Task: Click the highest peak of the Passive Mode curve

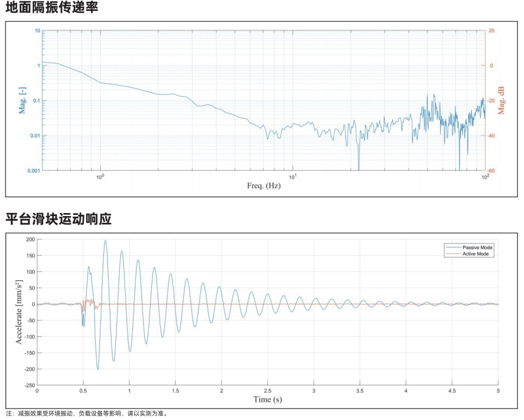Action: [105, 241]
